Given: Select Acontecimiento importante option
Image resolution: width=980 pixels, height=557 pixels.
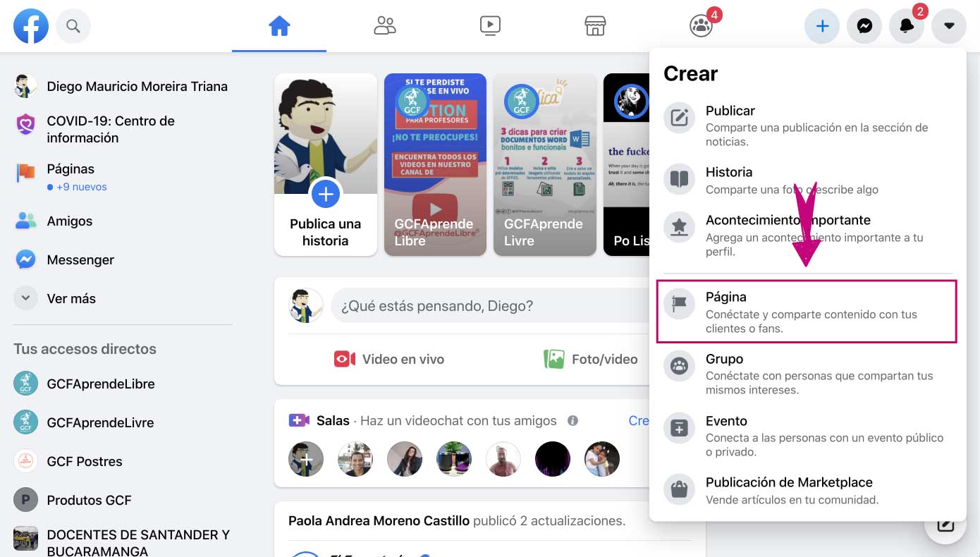Looking at the screenshot, I should click(807, 235).
